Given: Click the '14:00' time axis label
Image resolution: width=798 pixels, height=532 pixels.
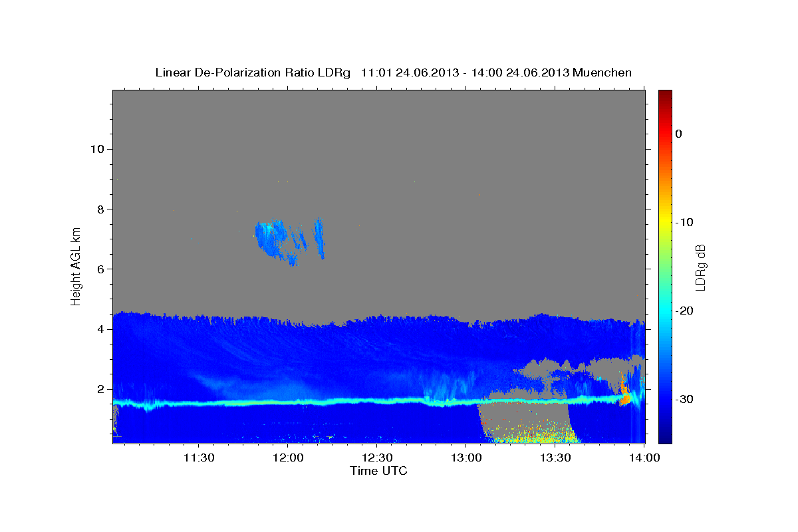Looking at the screenshot, I should tap(644, 458).
